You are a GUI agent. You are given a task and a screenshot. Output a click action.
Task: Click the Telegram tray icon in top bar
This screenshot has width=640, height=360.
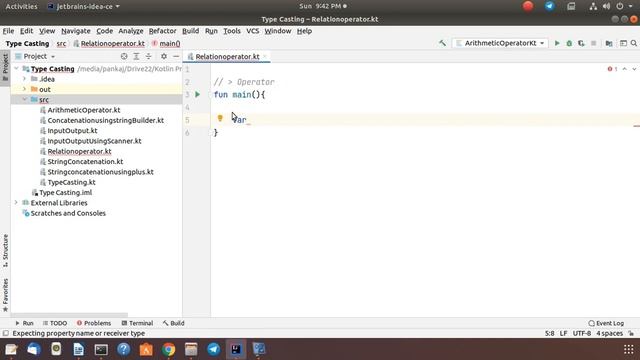[550, 6]
